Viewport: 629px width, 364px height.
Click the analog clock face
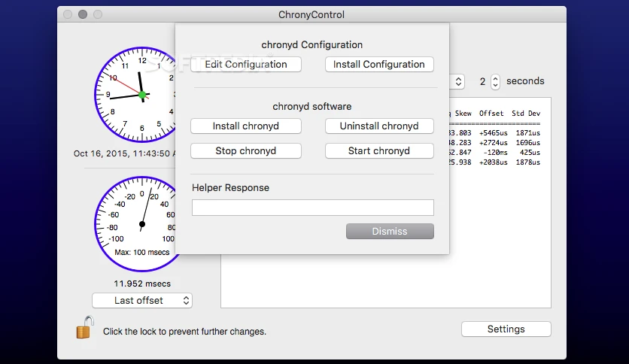pos(136,95)
